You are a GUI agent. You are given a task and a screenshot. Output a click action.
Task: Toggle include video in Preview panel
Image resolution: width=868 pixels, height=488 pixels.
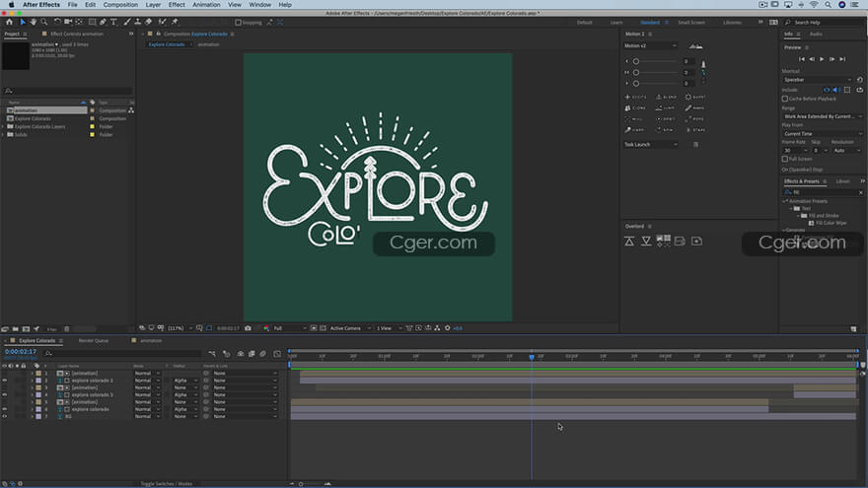[x=827, y=90]
